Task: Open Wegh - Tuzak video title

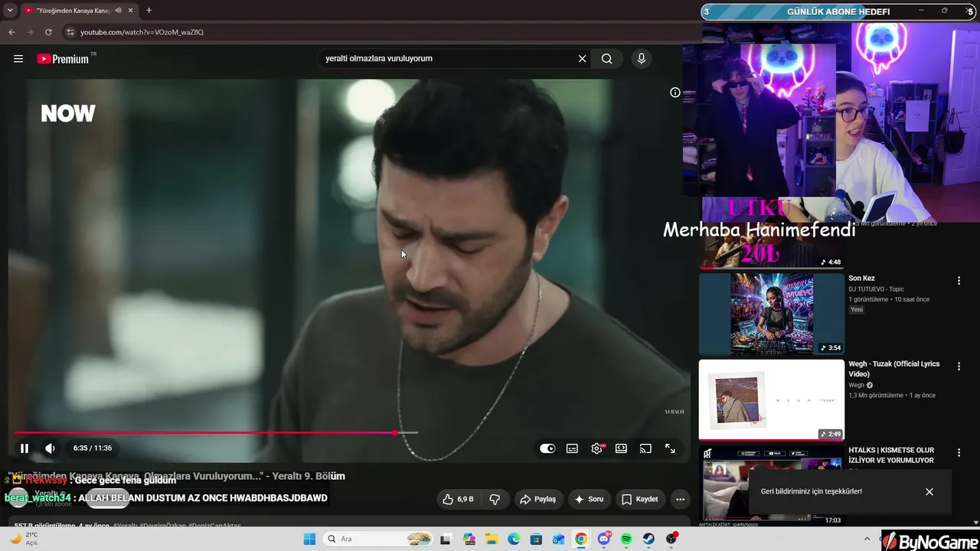Action: [893, 369]
